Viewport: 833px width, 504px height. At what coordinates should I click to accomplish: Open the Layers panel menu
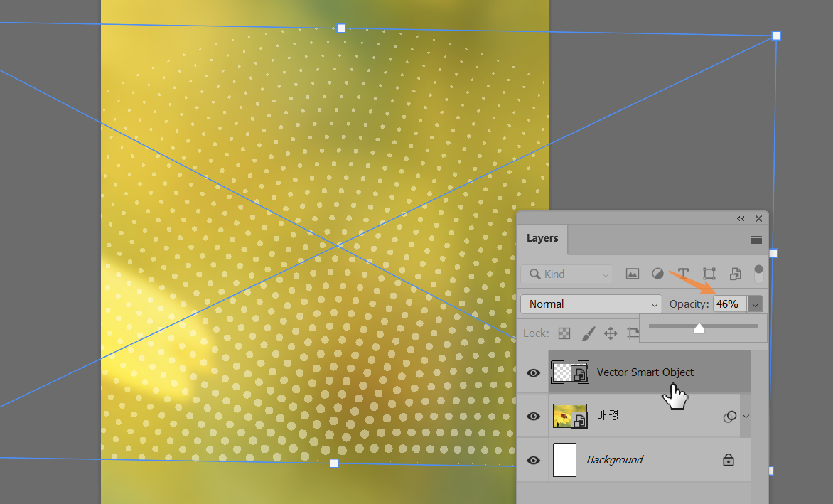pyautogui.click(x=756, y=240)
